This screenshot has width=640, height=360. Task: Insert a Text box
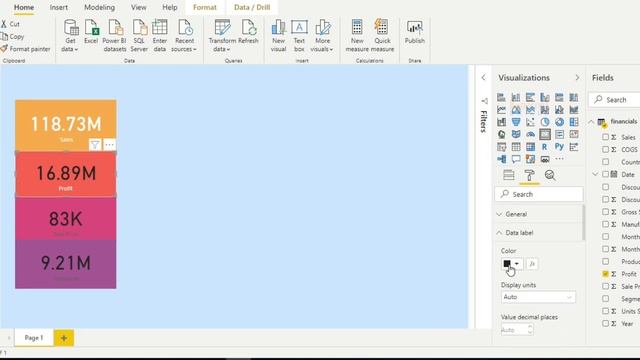(x=299, y=36)
